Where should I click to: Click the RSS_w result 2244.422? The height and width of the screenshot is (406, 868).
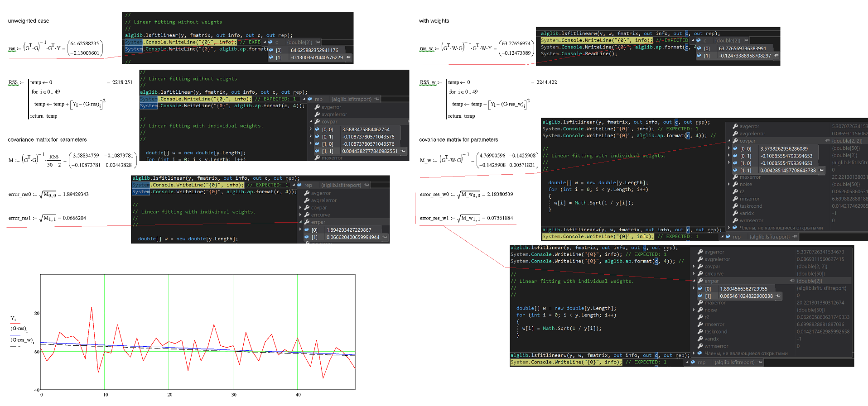pos(546,82)
